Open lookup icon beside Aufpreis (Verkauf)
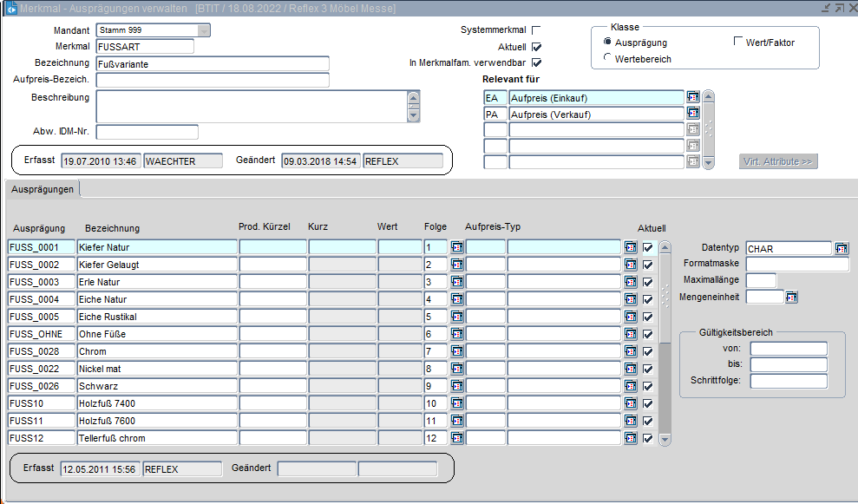The width and height of the screenshot is (858, 504). click(692, 114)
